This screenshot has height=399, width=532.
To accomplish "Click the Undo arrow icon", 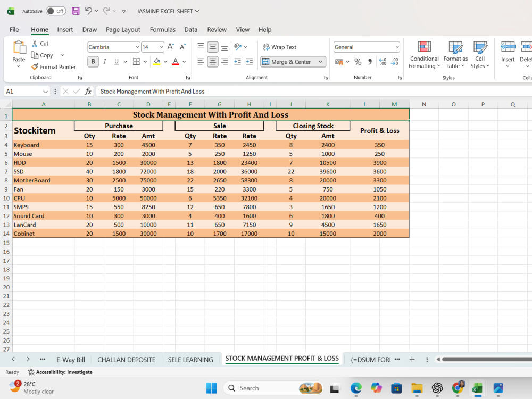I will pyautogui.click(x=88, y=11).
